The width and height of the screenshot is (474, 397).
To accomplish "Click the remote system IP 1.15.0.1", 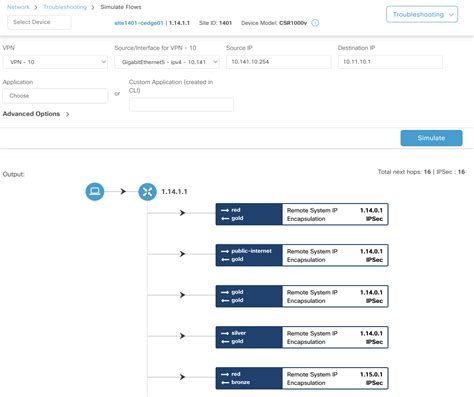I will point(371,374).
